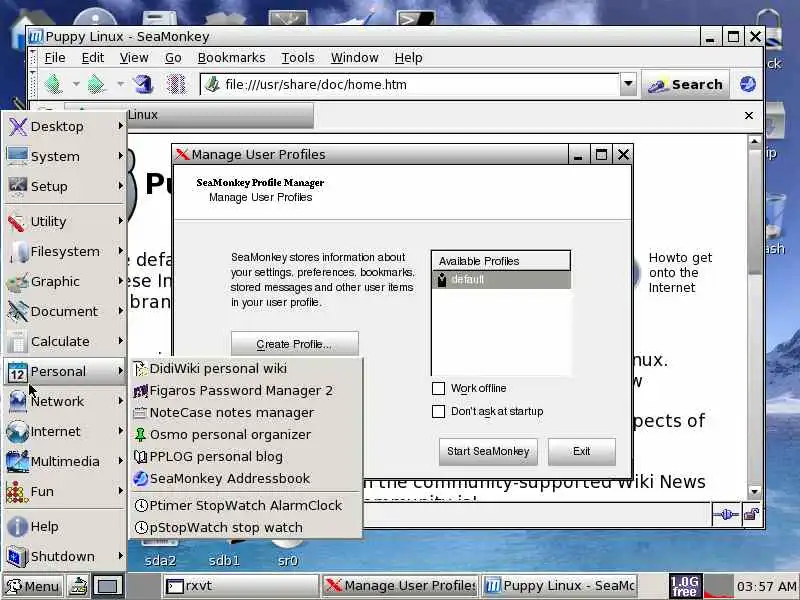Screen dimensions: 800x600
Task: Select Calculate in the Puppy menu
Action: (x=65, y=341)
